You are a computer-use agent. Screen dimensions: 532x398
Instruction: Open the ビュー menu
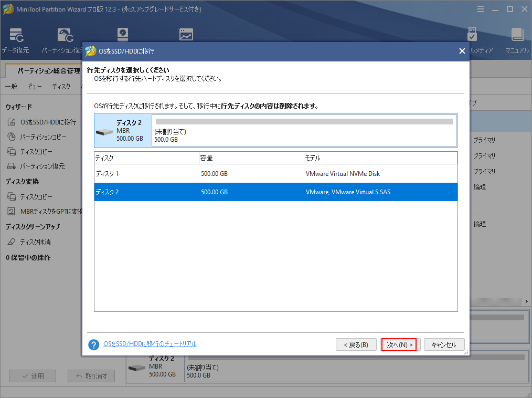35,87
